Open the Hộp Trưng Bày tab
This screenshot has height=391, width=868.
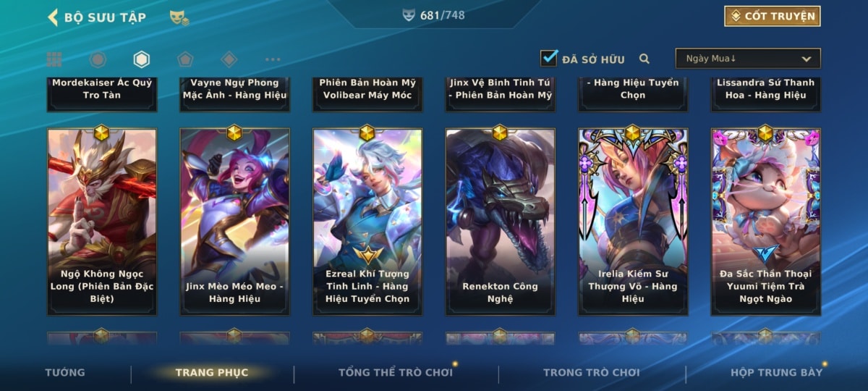point(777,372)
